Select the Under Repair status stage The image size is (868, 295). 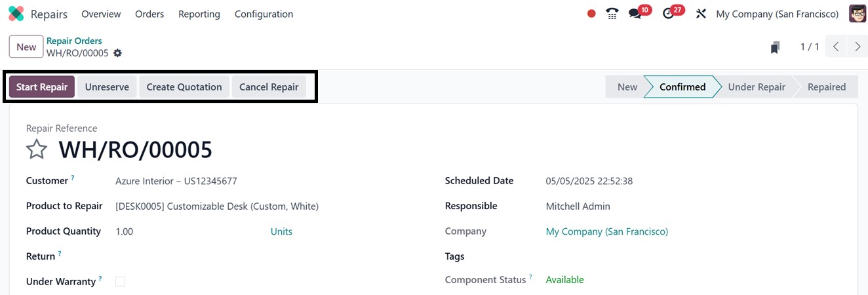click(x=756, y=87)
